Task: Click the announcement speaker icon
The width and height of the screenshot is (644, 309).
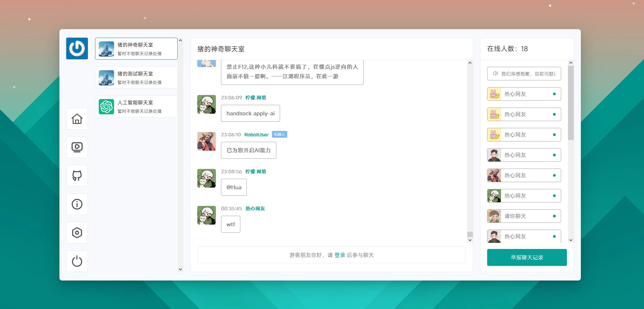Action: (495, 73)
